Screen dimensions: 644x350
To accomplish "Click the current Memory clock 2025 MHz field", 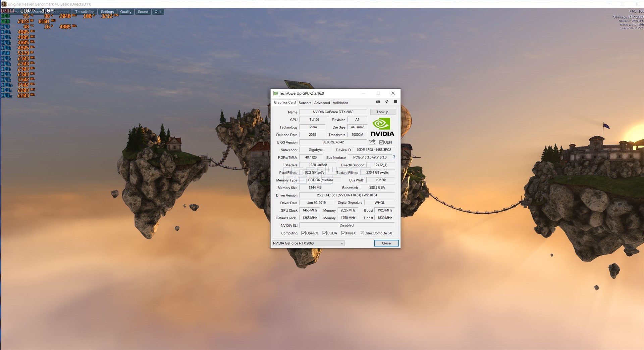I will [x=348, y=210].
